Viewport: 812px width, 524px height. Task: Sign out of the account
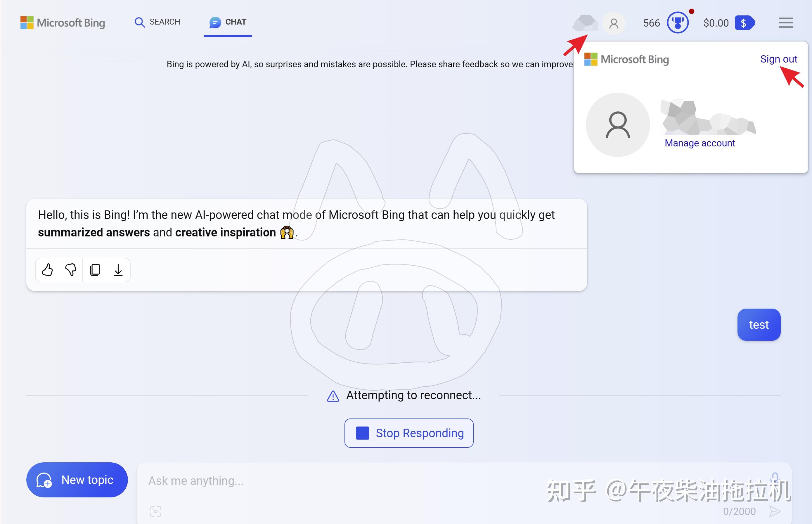pos(779,59)
